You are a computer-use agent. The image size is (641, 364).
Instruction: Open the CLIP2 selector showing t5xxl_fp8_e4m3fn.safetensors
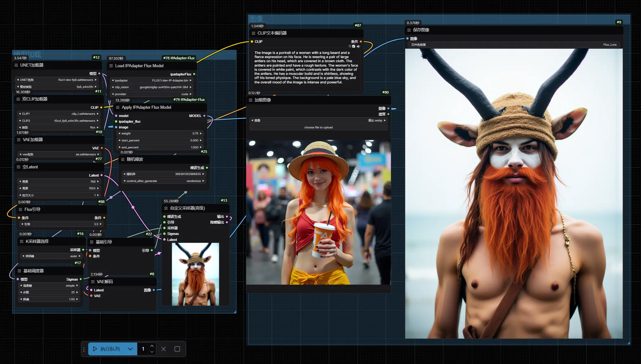(x=58, y=120)
